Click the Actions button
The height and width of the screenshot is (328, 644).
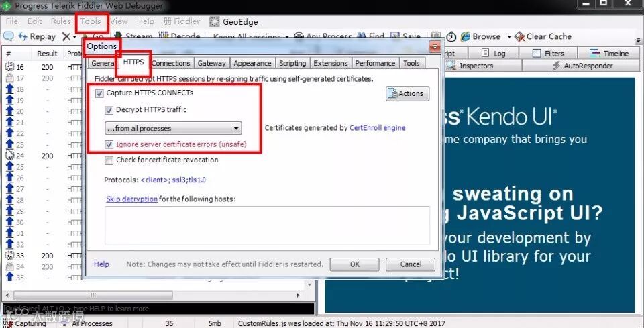point(407,94)
